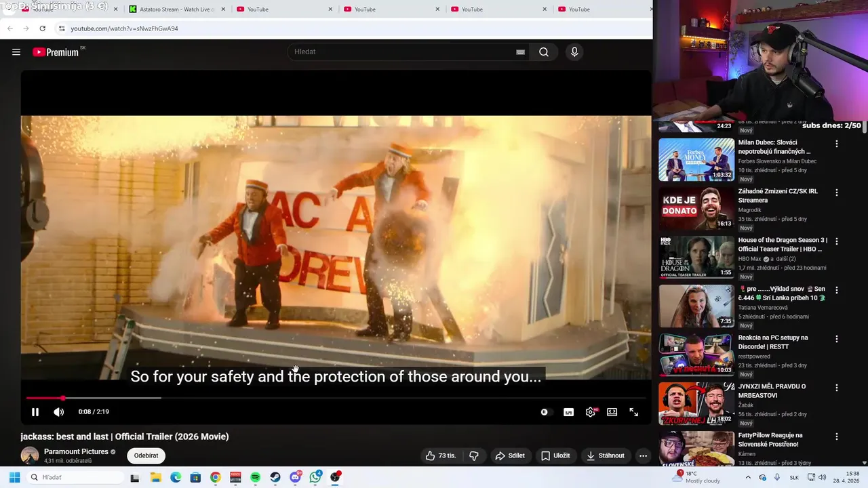The image size is (868, 488).
Task: Click browser forward arrow
Action: click(x=26, y=28)
